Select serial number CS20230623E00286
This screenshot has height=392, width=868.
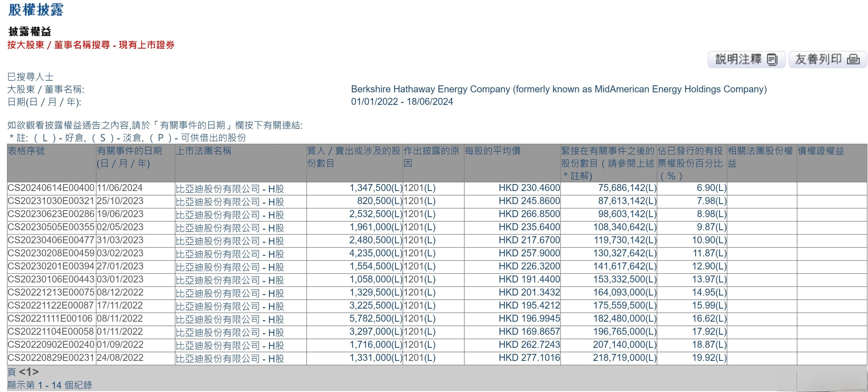pyautogui.click(x=51, y=214)
